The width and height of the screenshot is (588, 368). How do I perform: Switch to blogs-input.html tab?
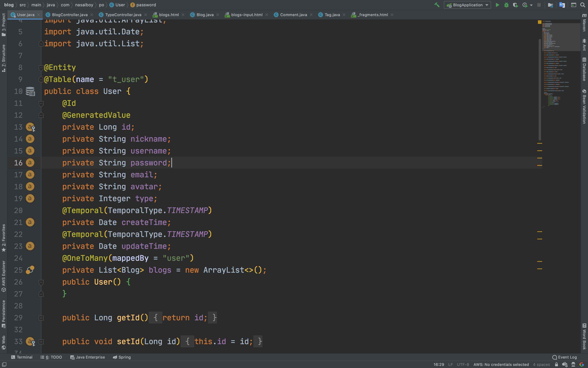(x=247, y=15)
